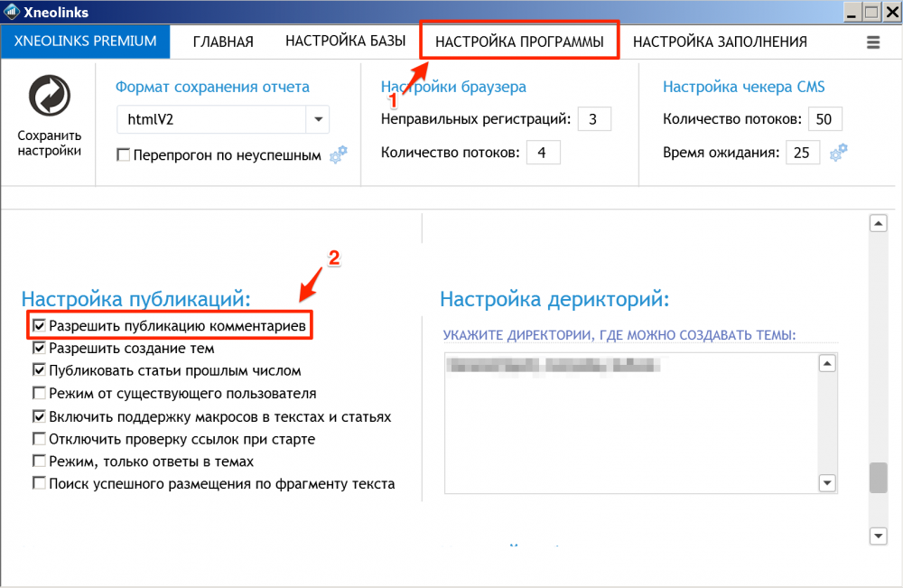Close the Xneolinks window

[892, 12]
